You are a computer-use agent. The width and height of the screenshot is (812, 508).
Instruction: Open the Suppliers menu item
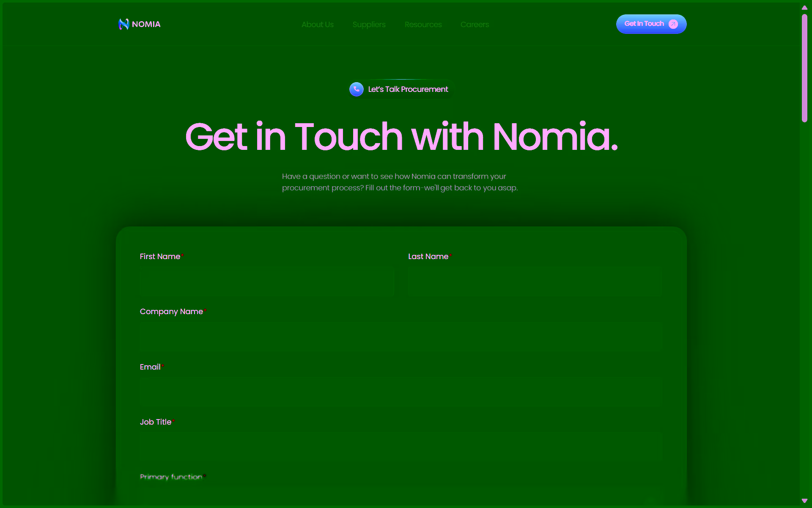click(x=369, y=25)
